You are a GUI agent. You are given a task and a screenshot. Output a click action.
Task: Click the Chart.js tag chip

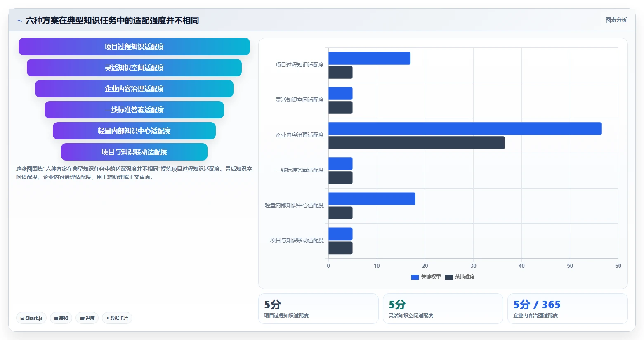[31, 318]
